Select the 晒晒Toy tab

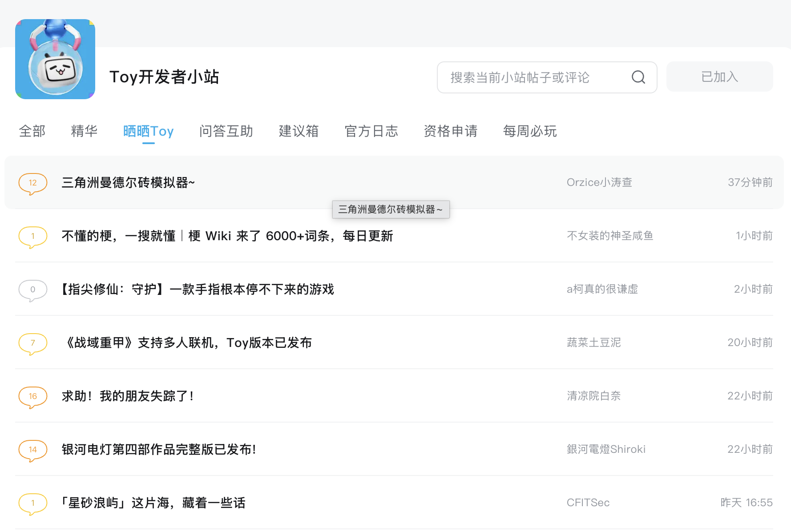148,131
